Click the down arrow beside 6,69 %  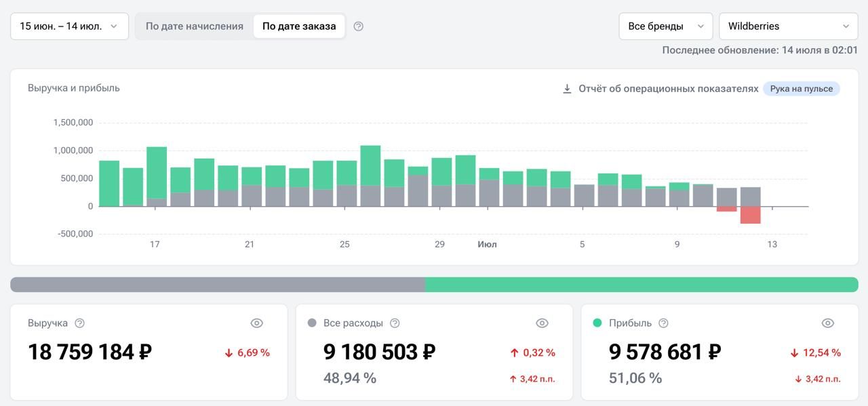click(x=229, y=353)
